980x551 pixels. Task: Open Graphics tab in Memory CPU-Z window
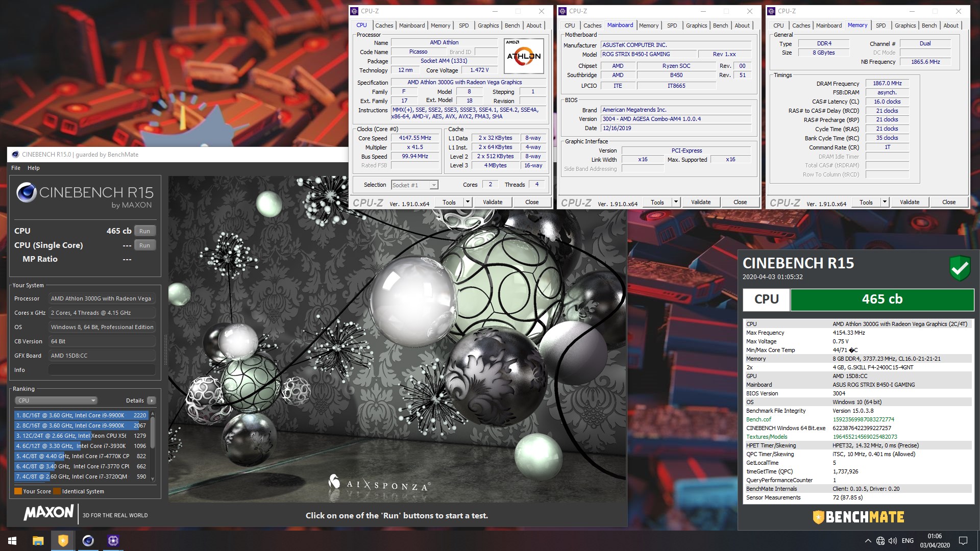[905, 26]
